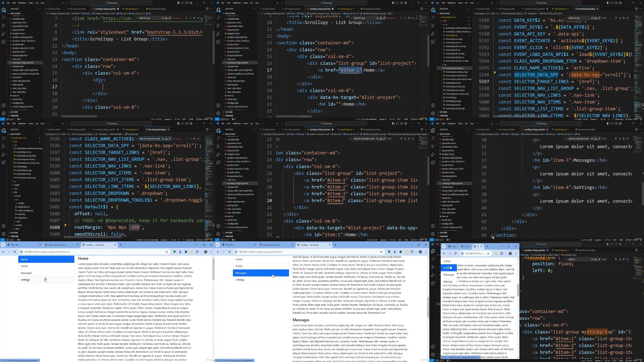
Task: Click Go Back arrow in top-left VS Code title bar
Action: click(63, 3)
